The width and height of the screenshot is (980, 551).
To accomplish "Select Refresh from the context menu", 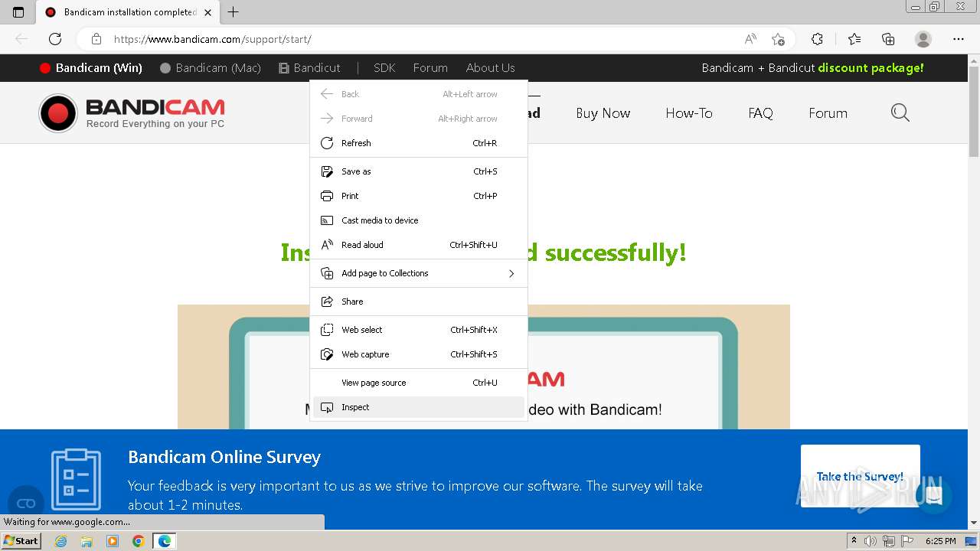I will [x=419, y=143].
